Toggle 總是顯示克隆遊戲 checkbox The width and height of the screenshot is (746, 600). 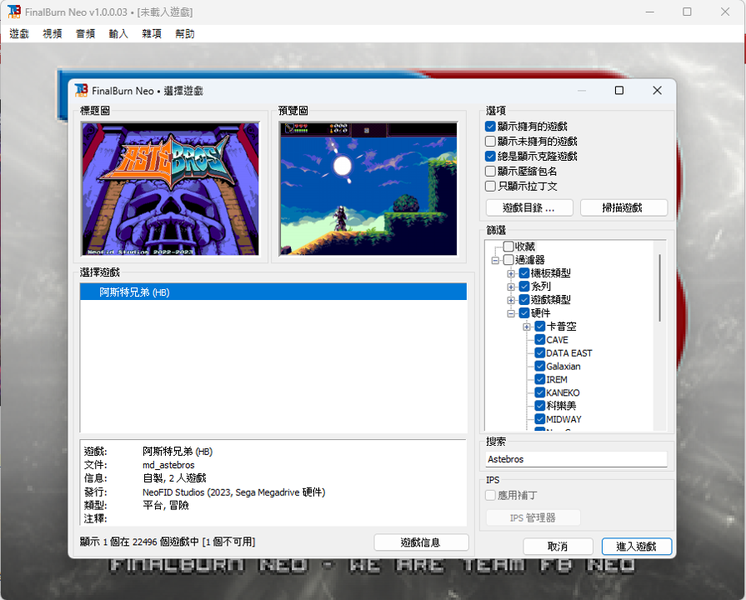point(490,156)
